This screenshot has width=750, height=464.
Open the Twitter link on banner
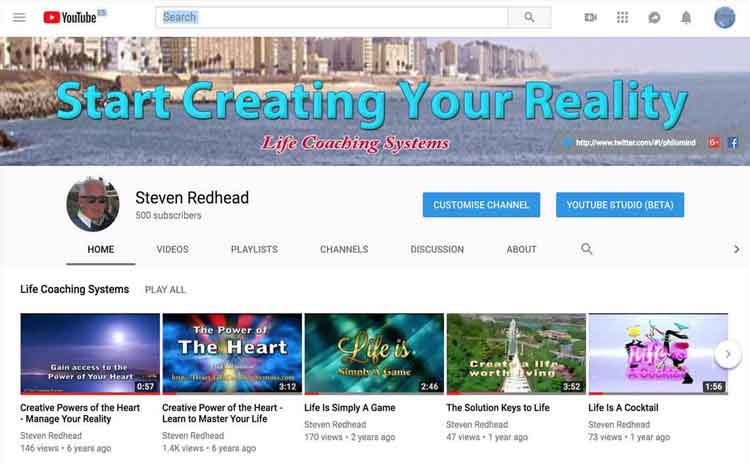tap(635, 142)
